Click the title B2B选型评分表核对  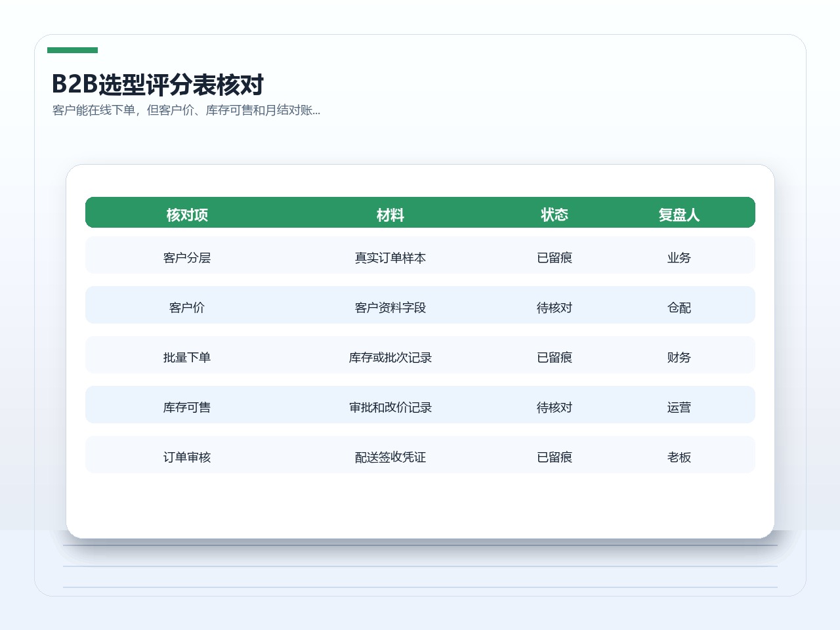point(157,85)
